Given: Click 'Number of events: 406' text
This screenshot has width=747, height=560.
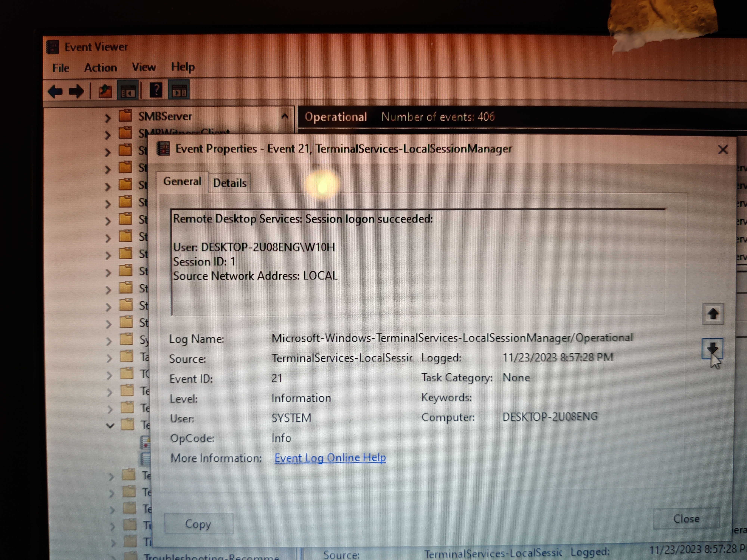Looking at the screenshot, I should (438, 117).
